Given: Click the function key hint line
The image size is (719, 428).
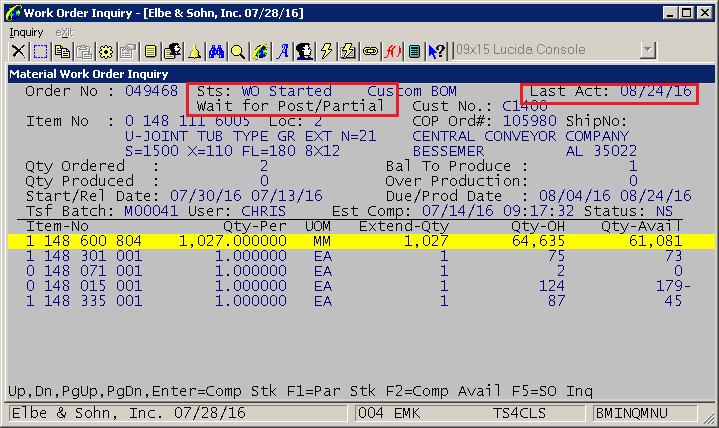Looking at the screenshot, I should (300, 391).
